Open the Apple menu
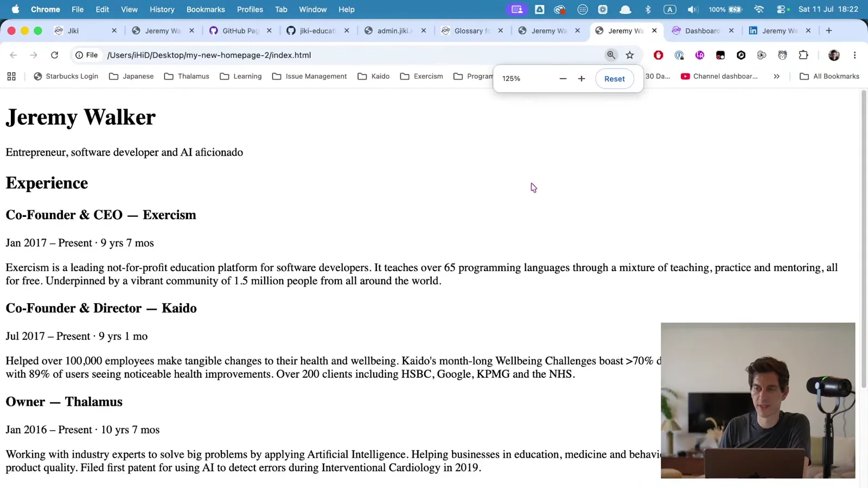The width and height of the screenshot is (868, 488). [x=15, y=9]
